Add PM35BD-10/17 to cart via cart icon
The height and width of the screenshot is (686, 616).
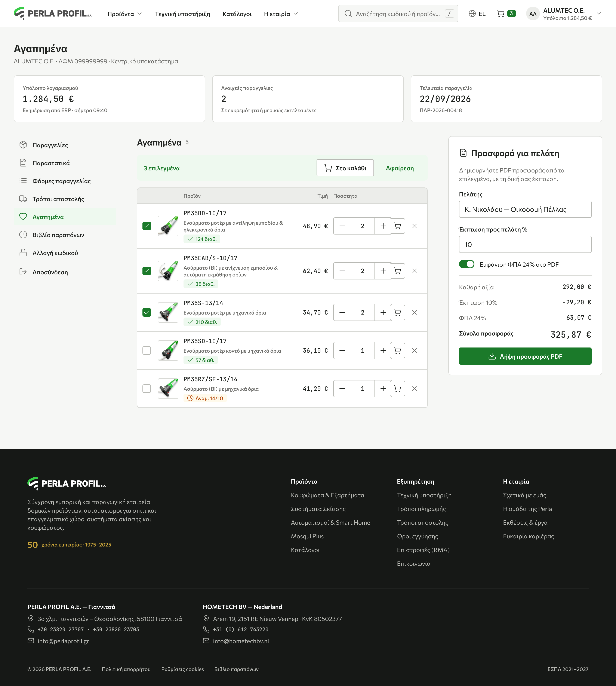[x=398, y=226]
